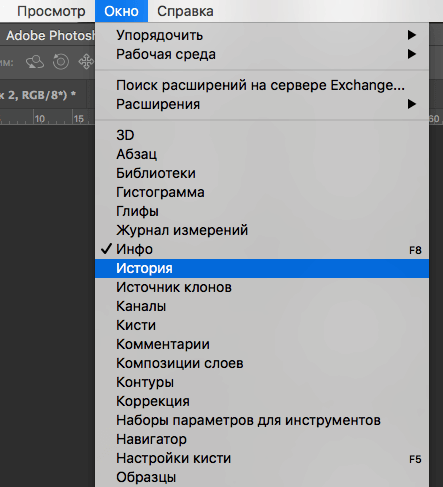Show the Навигатор panel
Image resolution: width=443 pixels, height=487 pixels.
point(262,439)
